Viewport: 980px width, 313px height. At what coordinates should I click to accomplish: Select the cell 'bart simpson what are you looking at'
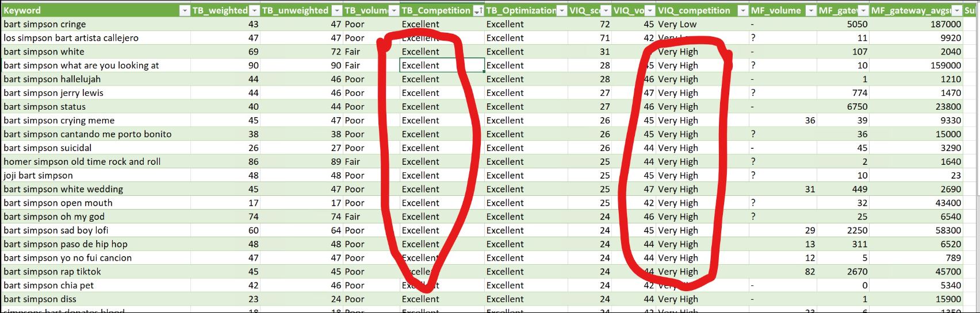click(x=96, y=65)
